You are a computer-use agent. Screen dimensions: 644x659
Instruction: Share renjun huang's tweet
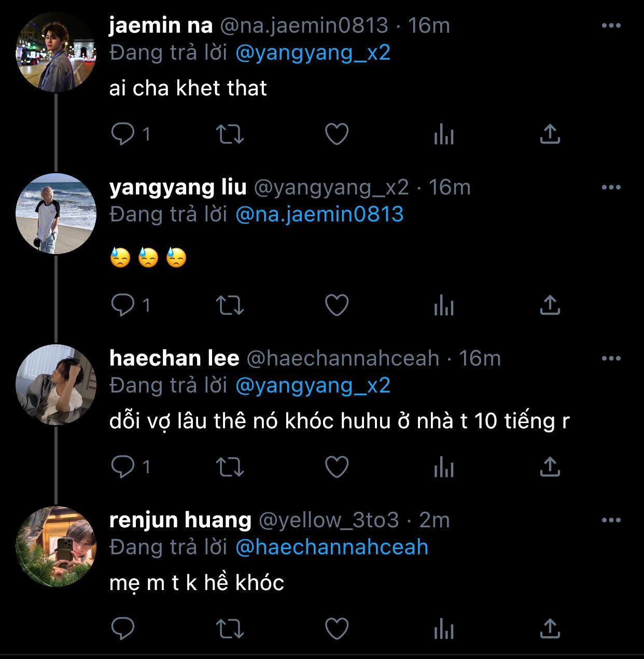550,629
